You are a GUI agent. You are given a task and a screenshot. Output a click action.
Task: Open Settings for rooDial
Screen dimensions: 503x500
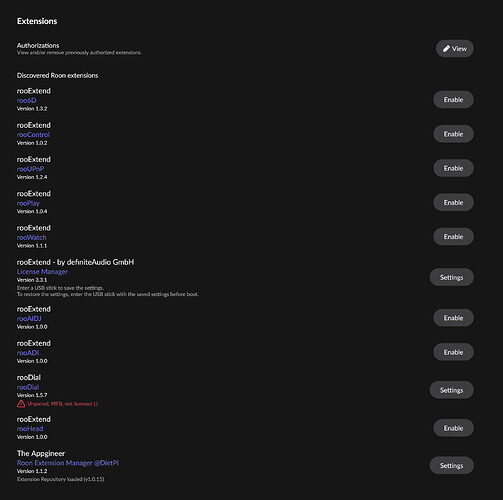click(x=452, y=390)
